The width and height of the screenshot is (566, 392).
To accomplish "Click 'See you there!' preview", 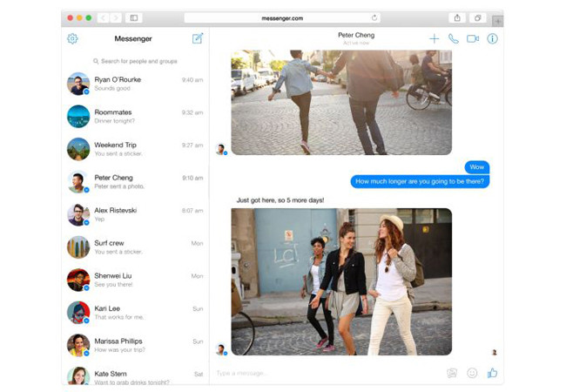I will pos(114,285).
